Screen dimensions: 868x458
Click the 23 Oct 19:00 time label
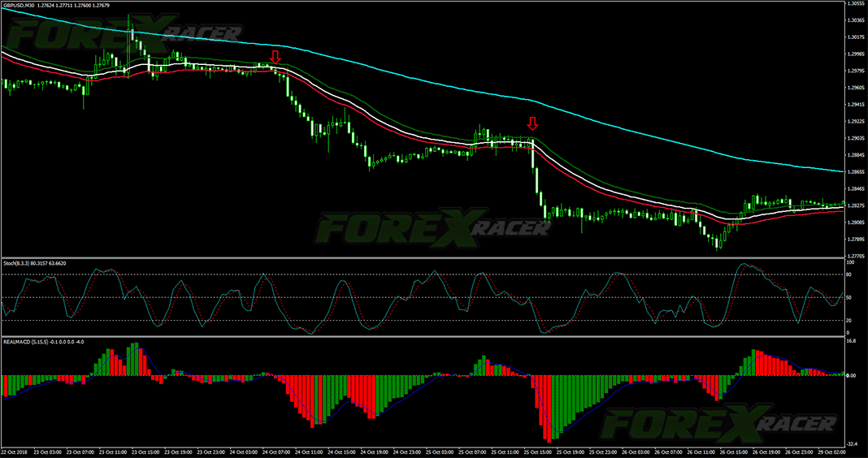pos(180,452)
